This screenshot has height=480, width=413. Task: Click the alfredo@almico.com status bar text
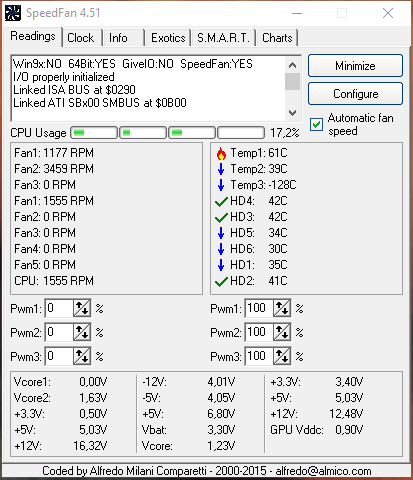click(323, 471)
